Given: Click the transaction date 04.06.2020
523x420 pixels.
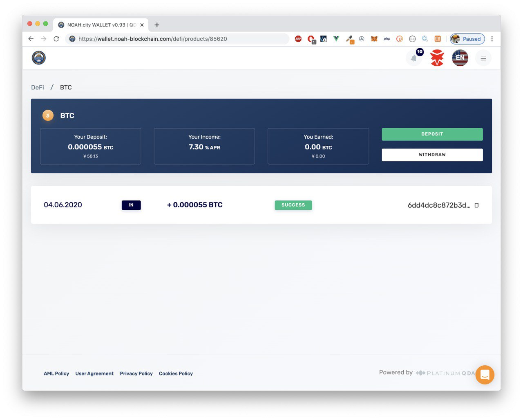Looking at the screenshot, I should coord(63,205).
